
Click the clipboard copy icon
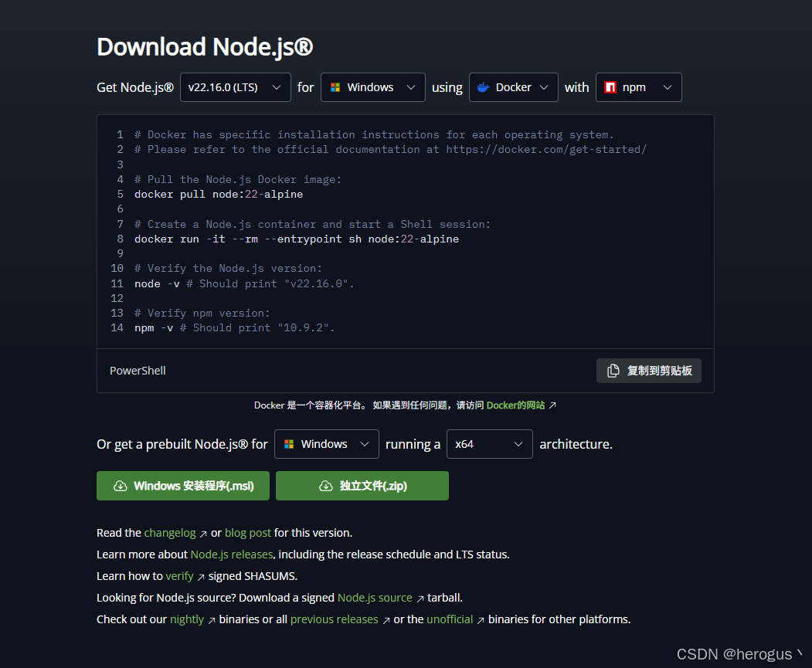pos(613,371)
